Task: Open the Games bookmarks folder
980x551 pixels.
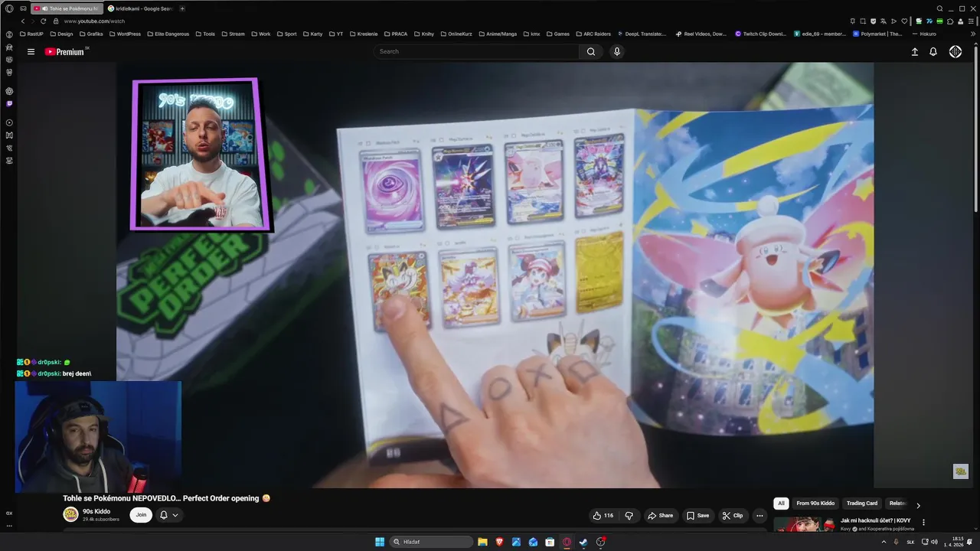Action: click(x=558, y=34)
